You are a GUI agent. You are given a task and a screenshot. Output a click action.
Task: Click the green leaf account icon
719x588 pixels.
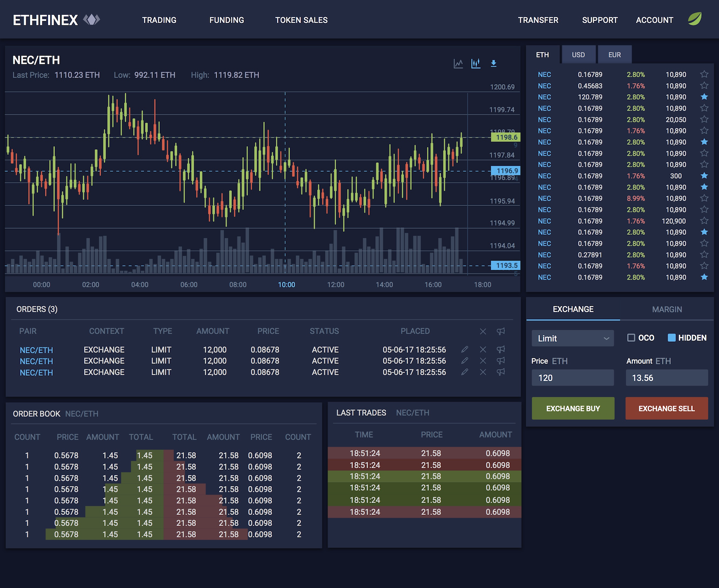(695, 19)
